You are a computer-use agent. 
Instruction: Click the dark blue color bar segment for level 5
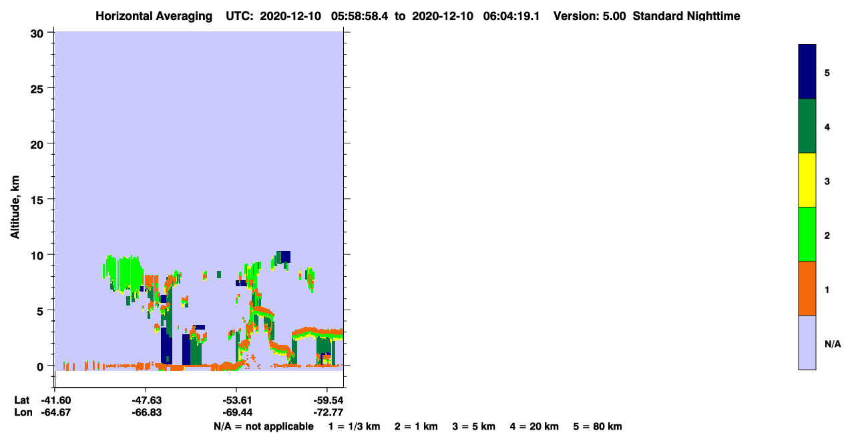[807, 72]
